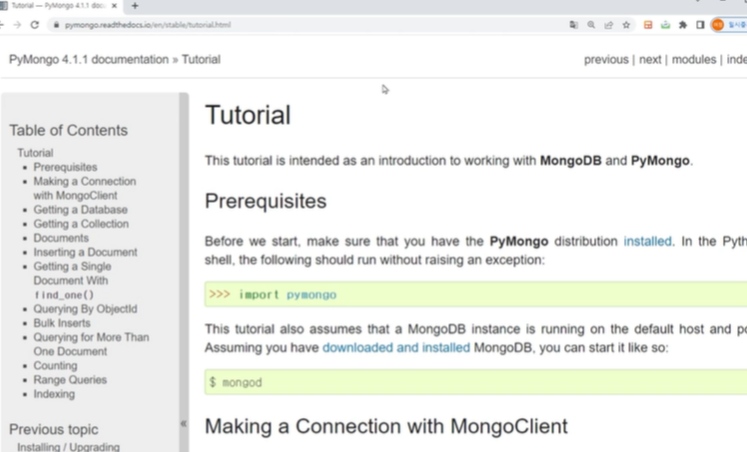Open a new browser tab

tap(135, 6)
